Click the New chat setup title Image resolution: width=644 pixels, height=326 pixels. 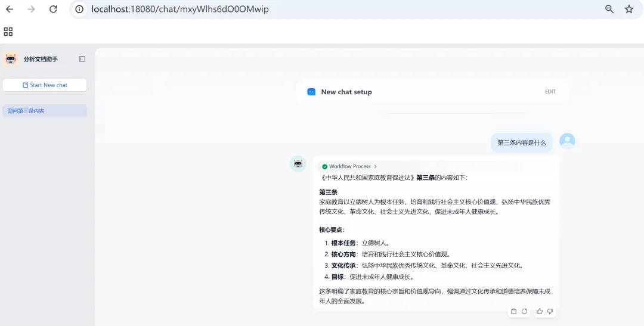tap(346, 92)
